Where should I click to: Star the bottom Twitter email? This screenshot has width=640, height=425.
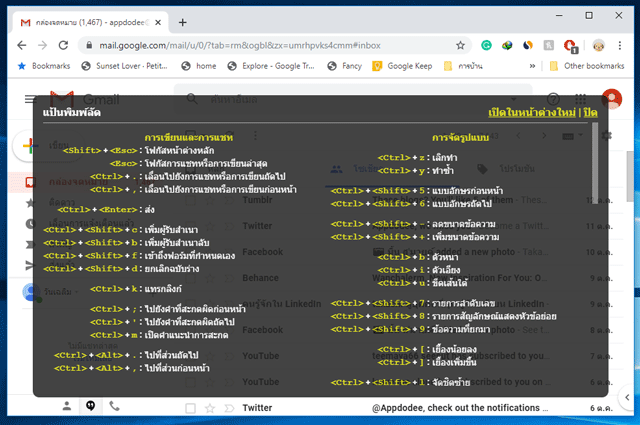(x=210, y=408)
